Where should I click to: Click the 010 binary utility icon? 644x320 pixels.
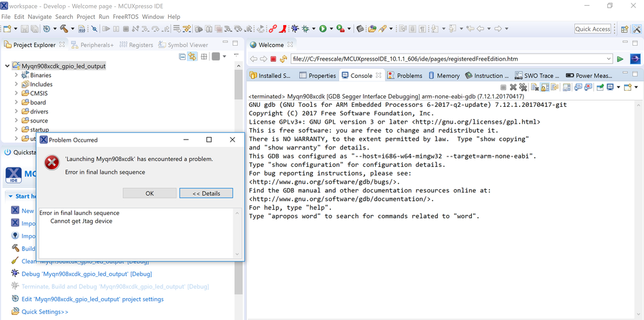tap(82, 29)
